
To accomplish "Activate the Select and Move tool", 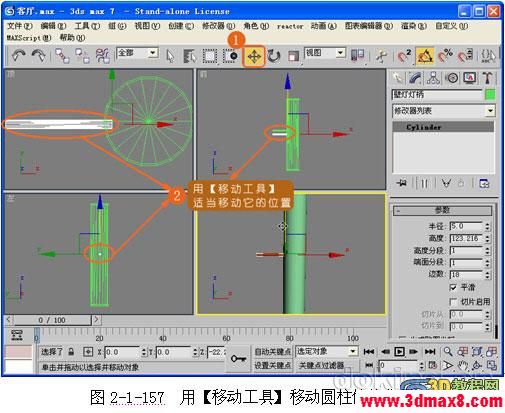I will (x=254, y=57).
